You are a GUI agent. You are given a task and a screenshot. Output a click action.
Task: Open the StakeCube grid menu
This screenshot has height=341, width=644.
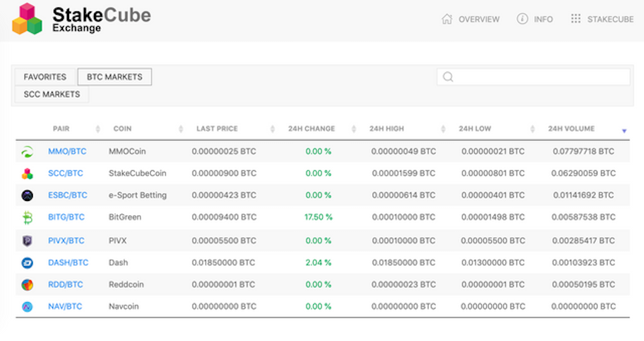click(576, 19)
